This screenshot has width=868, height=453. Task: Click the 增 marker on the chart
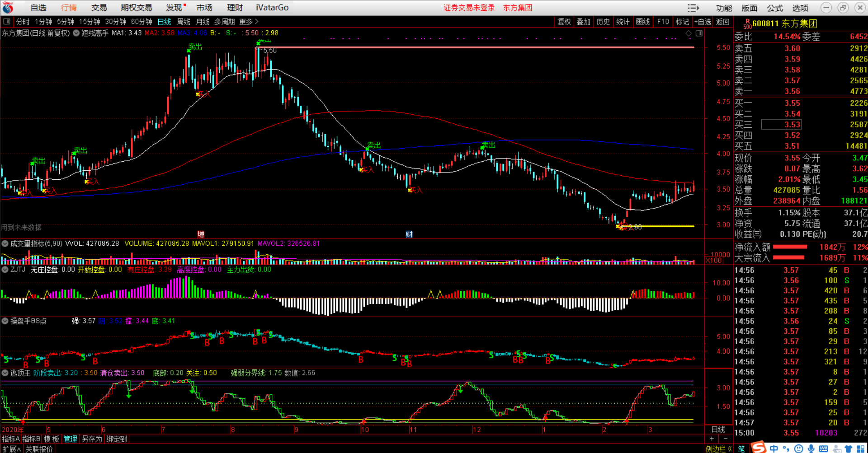click(x=201, y=234)
